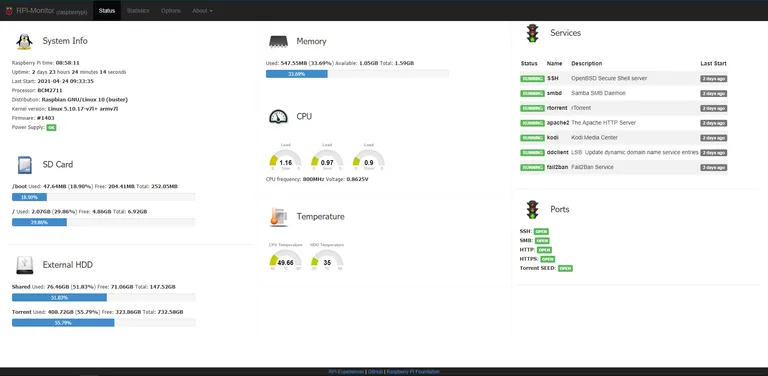This screenshot has width=768, height=376.
Task: Click the Raspberry Pi logo in navbar
Action: pos(9,11)
